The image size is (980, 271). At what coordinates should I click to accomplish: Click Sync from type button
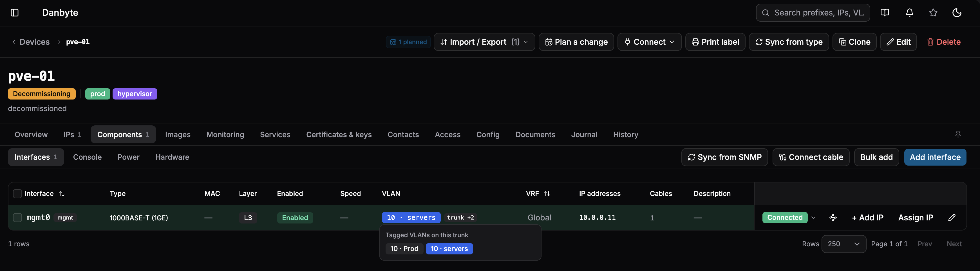pos(789,42)
